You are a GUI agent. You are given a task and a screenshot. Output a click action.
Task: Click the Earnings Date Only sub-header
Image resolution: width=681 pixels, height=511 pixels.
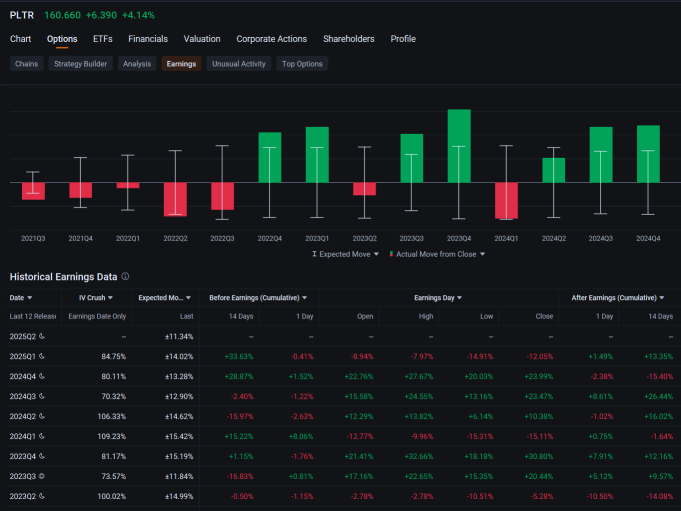coord(97,316)
